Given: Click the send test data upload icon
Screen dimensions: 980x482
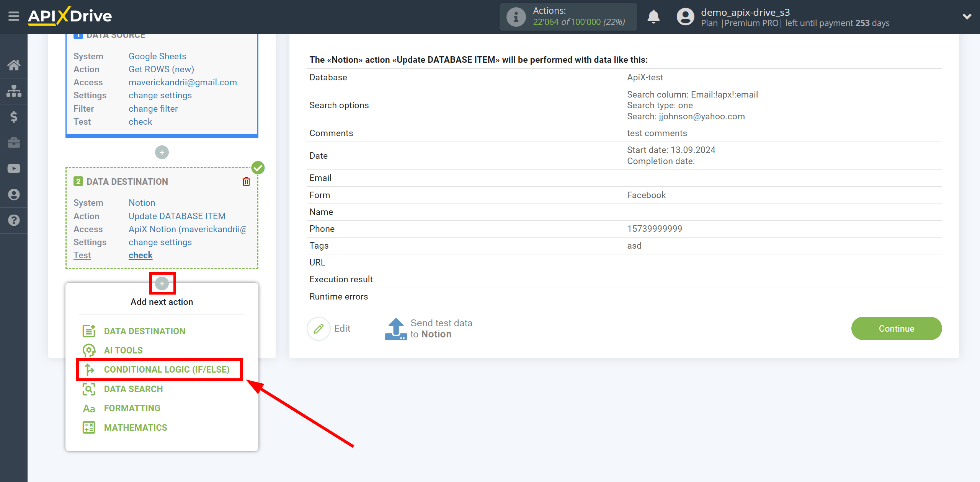Looking at the screenshot, I should pos(396,329).
